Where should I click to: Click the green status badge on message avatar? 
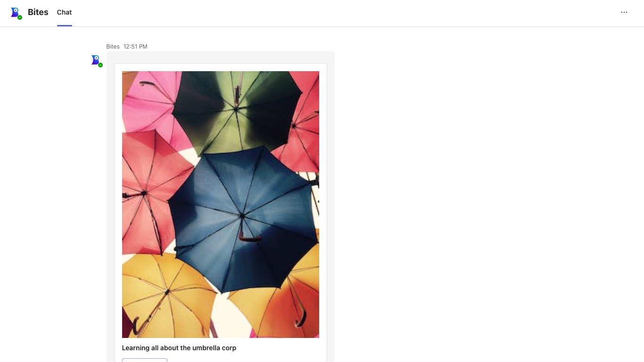(x=100, y=65)
